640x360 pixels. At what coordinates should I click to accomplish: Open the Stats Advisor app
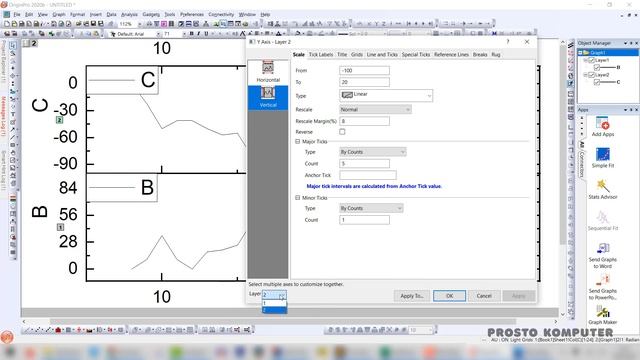602,186
